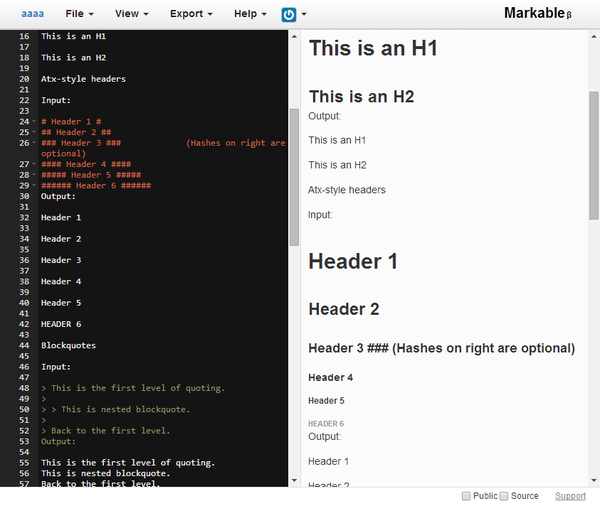Viewport: 600px width, 506px height.
Task: Collapse fold arrow on editor line 28
Action: (x=34, y=175)
